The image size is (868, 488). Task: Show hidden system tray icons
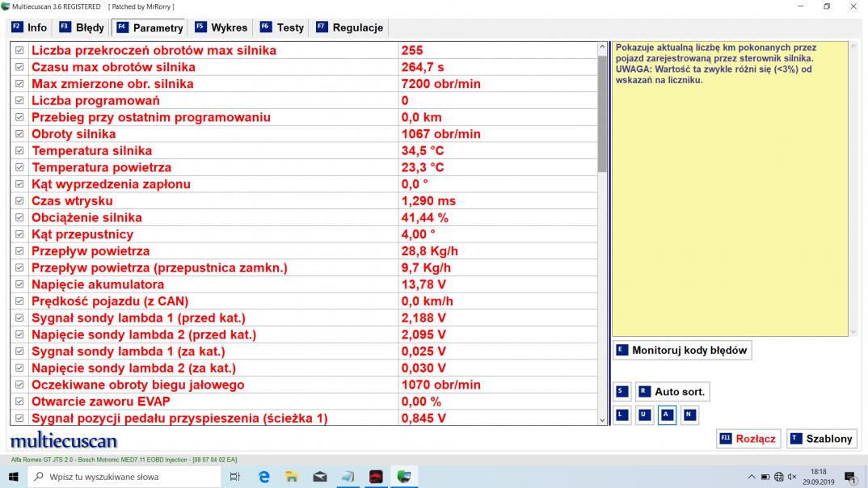point(752,477)
